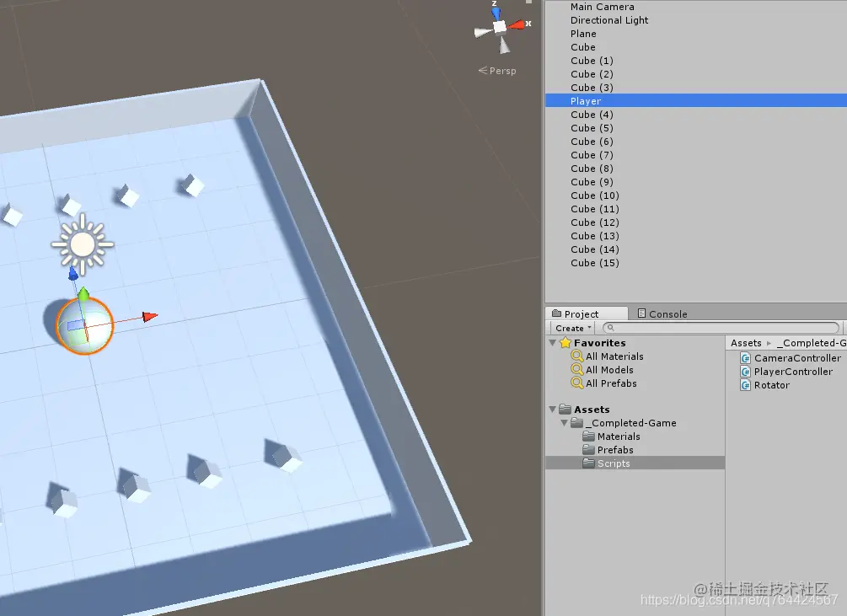Select the Player sphere in the scene view

click(85, 325)
